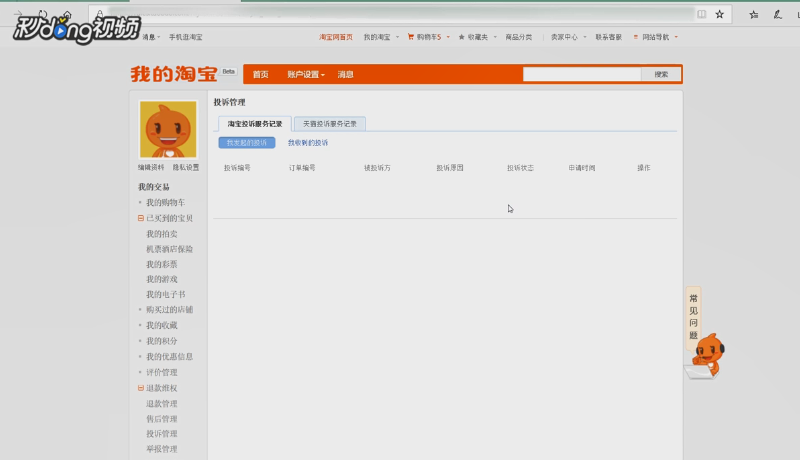800x460 pixels.
Task: Open the 账户设置 dropdown
Action: 306,74
